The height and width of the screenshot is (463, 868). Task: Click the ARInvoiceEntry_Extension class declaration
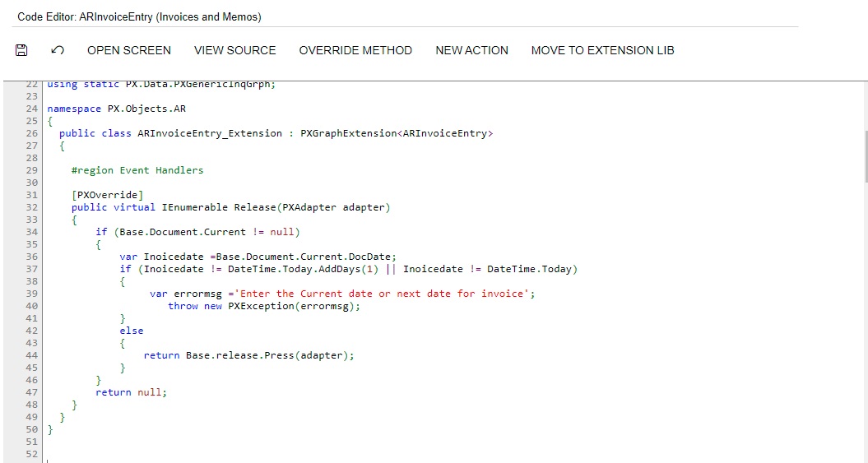point(276,133)
